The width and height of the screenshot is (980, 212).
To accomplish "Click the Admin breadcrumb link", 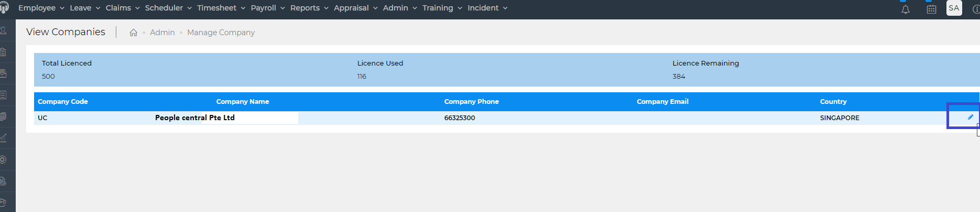I will point(162,33).
